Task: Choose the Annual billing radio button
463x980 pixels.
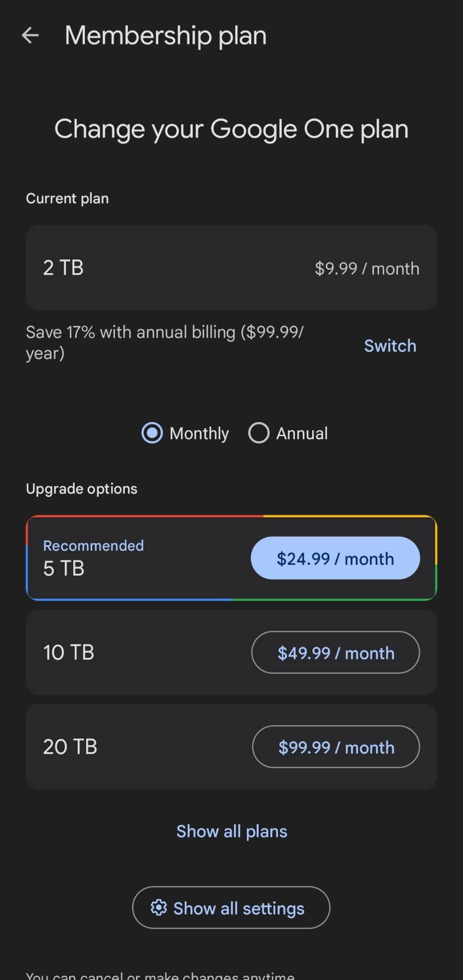Action: pyautogui.click(x=259, y=433)
